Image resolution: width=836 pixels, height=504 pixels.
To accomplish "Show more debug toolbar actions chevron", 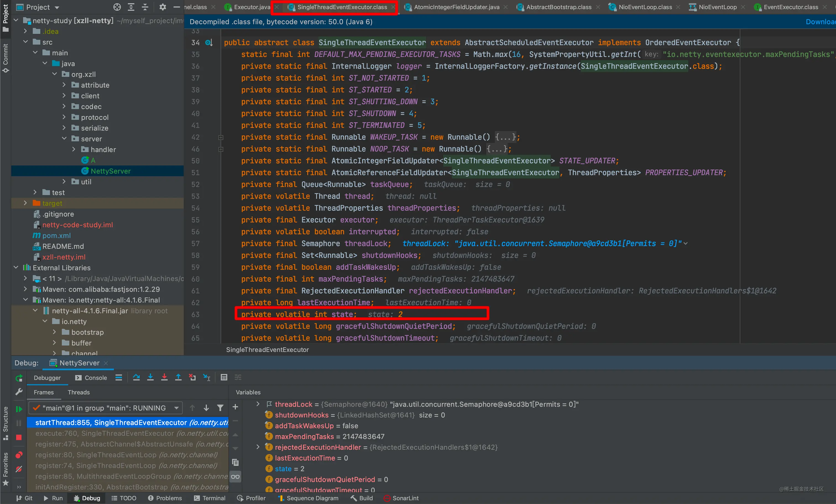I will [19, 487].
